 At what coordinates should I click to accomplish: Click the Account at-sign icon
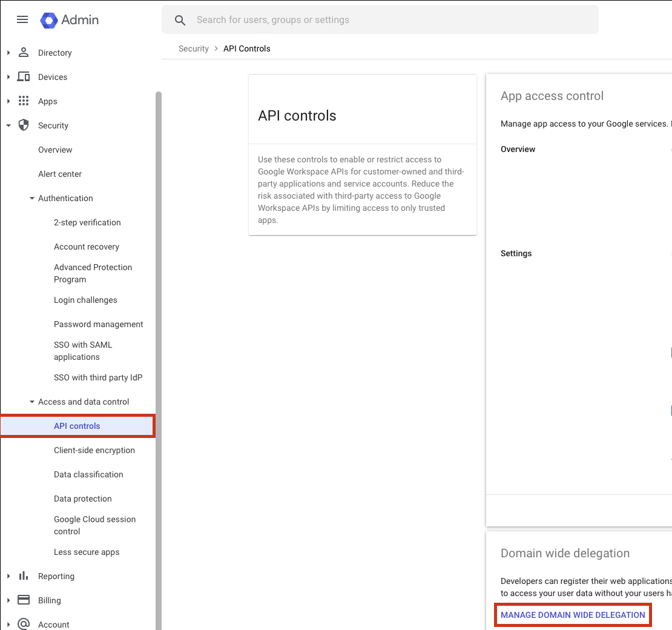(x=24, y=624)
